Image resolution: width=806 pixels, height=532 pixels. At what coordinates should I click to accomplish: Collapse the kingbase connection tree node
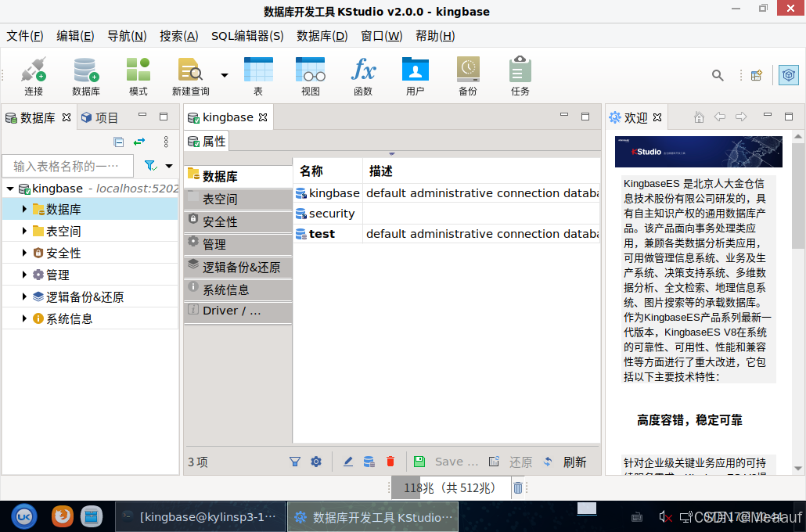pos(9,189)
